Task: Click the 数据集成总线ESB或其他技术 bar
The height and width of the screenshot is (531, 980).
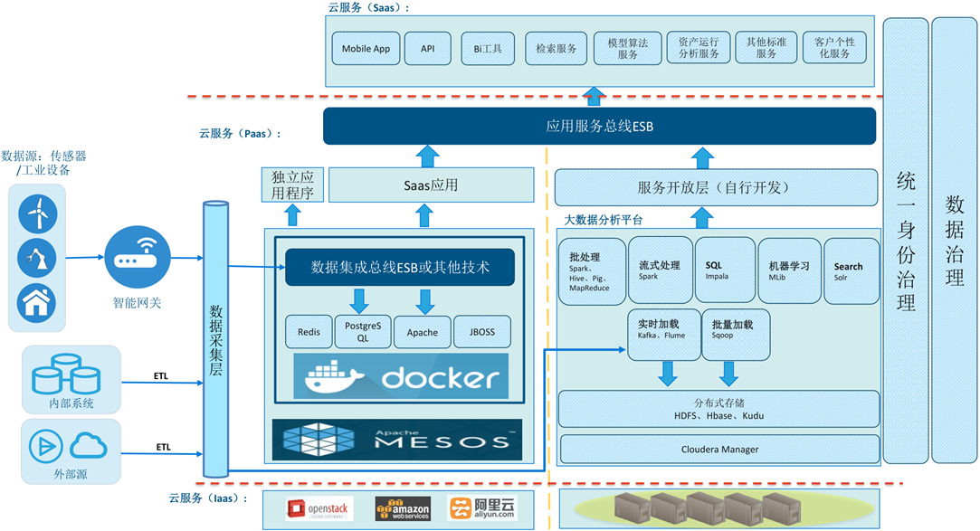Action: [x=400, y=268]
